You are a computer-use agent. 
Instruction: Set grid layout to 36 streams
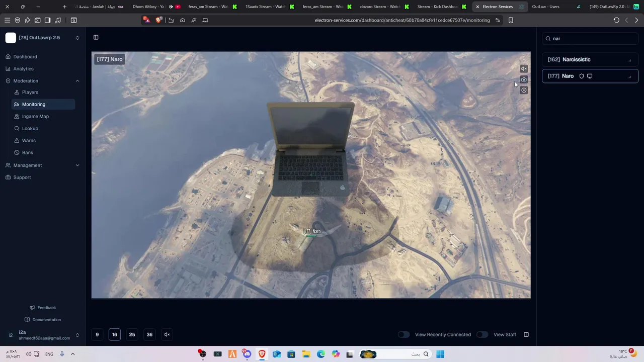(x=149, y=334)
